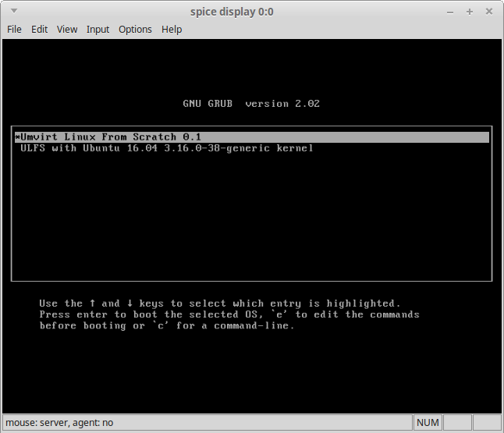Viewport: 504px width, 433px height.
Task: Click the spice display 0:0 title bar
Action: click(x=232, y=12)
